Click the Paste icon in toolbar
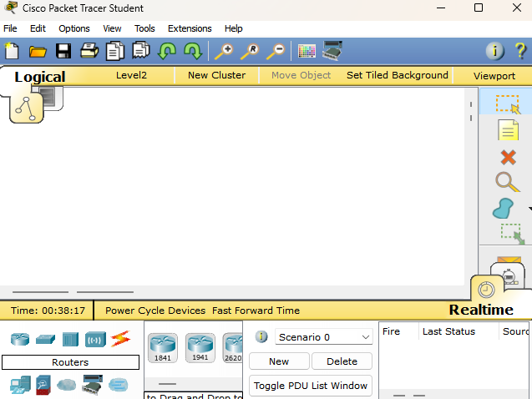The image size is (532, 399). click(x=141, y=51)
